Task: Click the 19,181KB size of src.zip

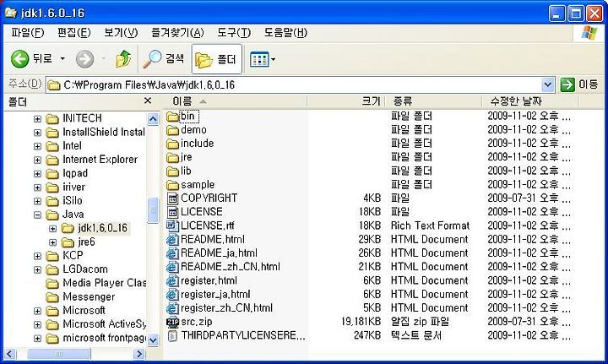Action: [361, 322]
